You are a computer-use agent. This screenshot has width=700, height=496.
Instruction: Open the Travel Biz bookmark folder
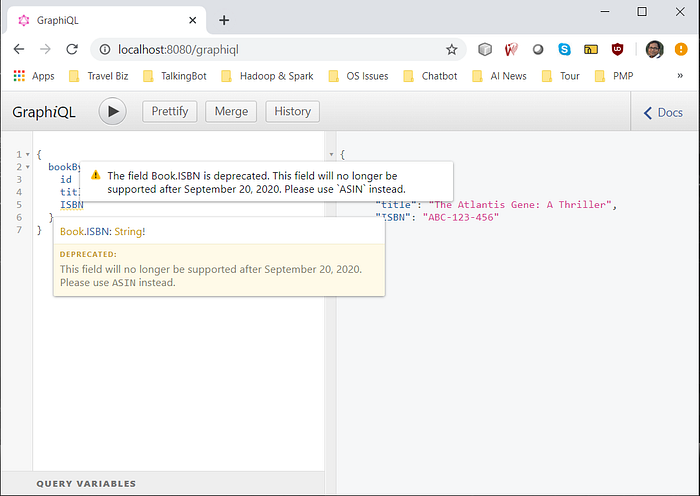click(99, 76)
